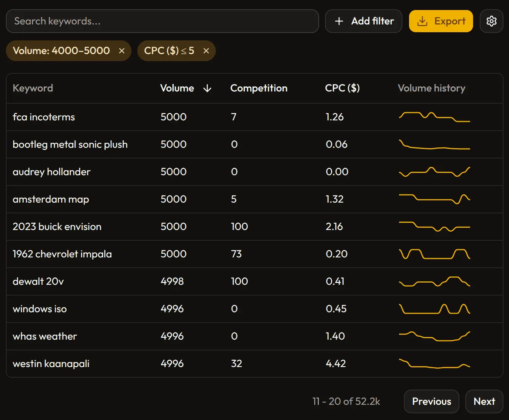Click the plus icon on Add filter
509x420 pixels.
pos(339,21)
